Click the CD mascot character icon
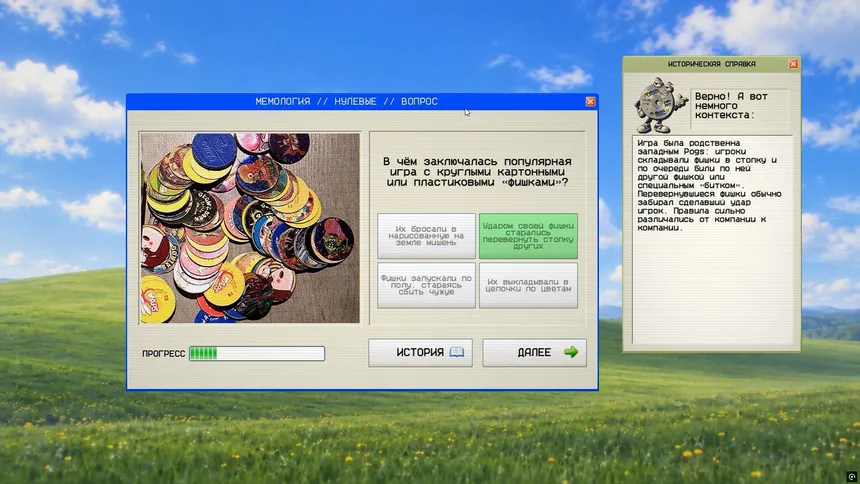Image resolution: width=860 pixels, height=484 pixels. point(660,105)
